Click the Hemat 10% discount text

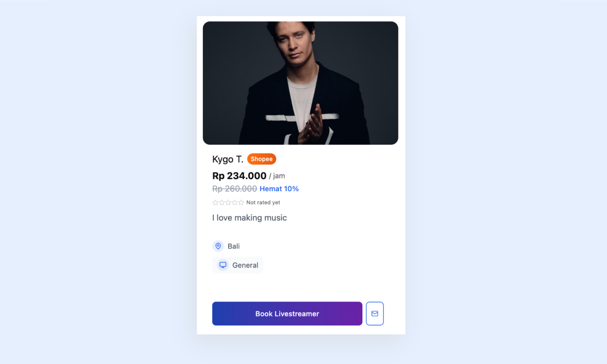[279, 189]
